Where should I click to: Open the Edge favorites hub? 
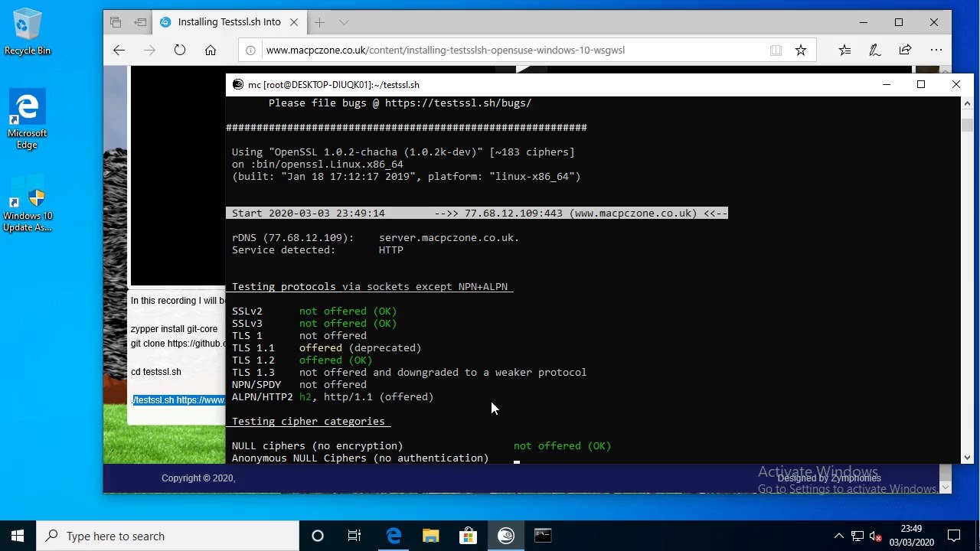[x=844, y=50]
